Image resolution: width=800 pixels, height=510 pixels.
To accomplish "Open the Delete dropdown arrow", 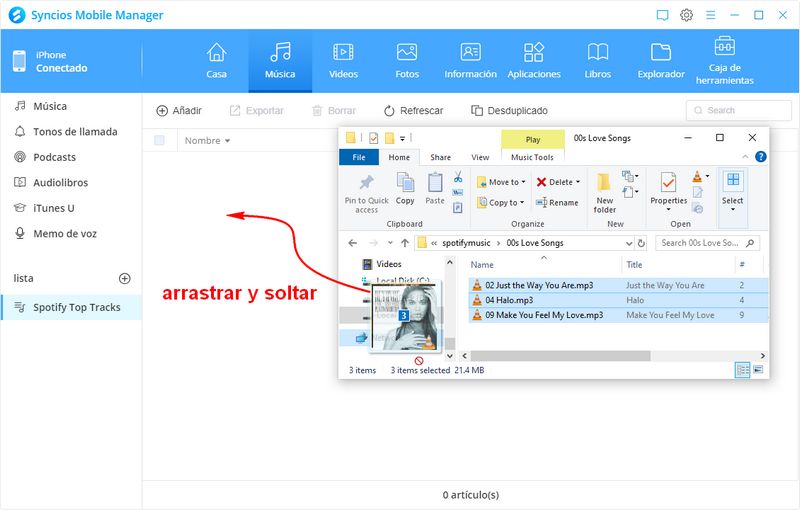I will (578, 182).
